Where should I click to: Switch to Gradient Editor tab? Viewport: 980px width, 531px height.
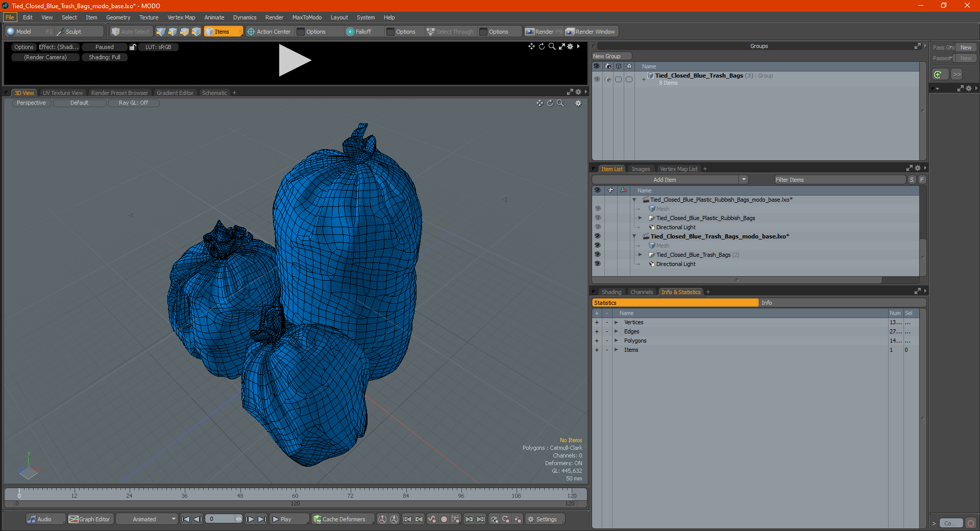(x=175, y=93)
